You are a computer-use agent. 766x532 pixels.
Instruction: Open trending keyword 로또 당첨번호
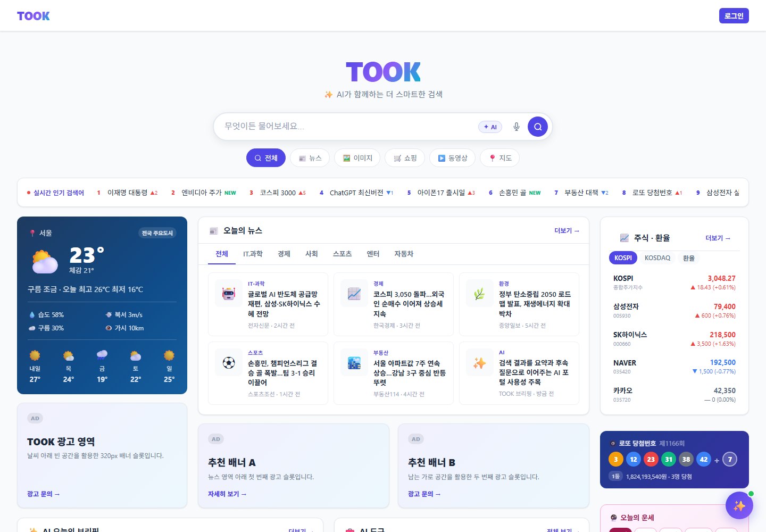pyautogui.click(x=652, y=193)
